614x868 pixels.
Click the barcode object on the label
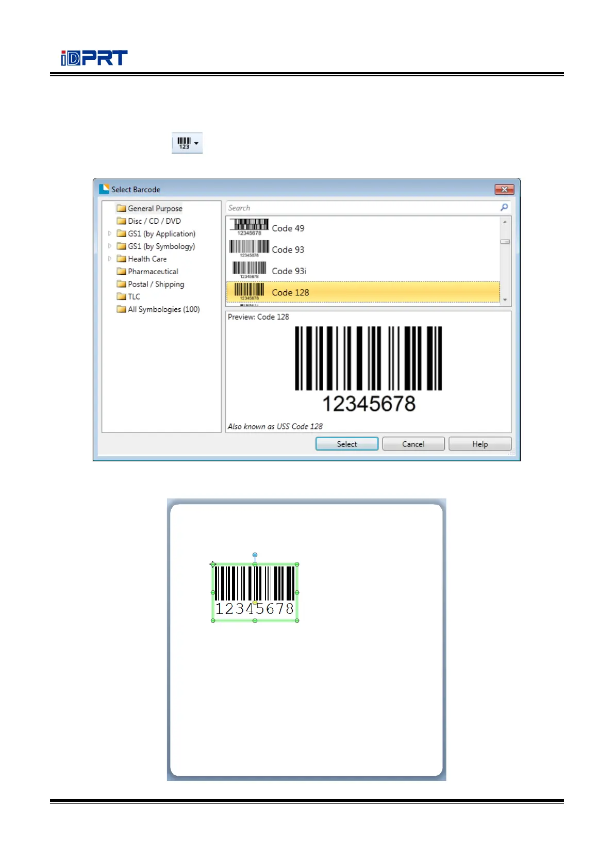255,592
